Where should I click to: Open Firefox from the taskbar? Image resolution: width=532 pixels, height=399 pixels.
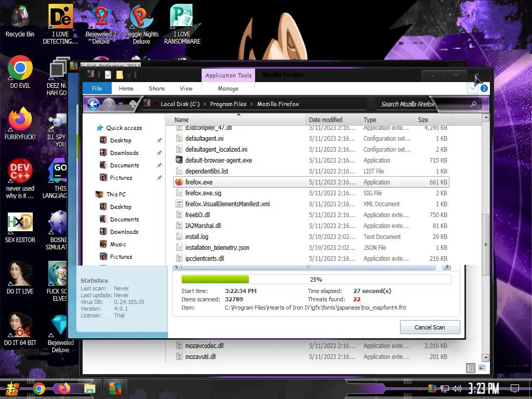pos(64,389)
